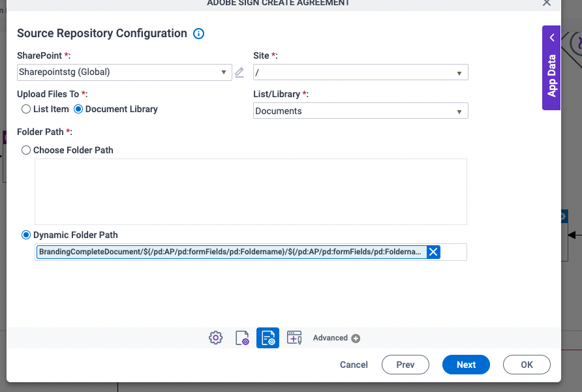Open the form window with pencil icon
This screenshot has width=582, height=392.
point(294,338)
